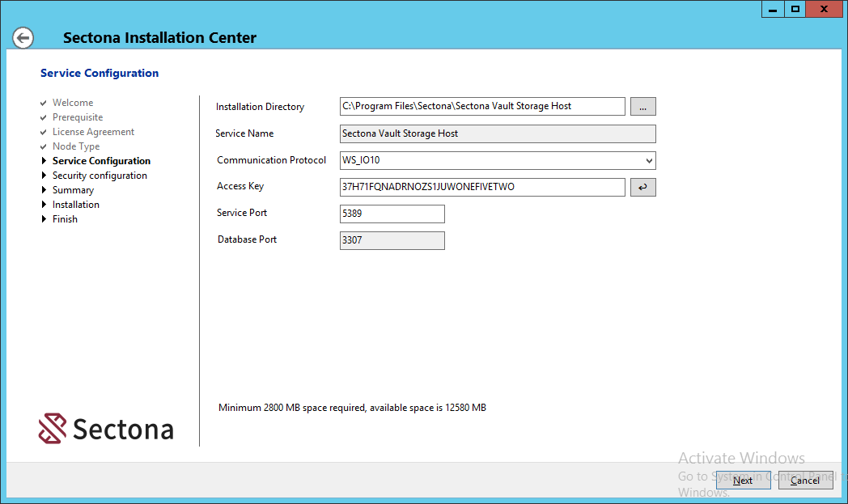The image size is (848, 504).
Task: Select the Finish step
Action: (65, 219)
